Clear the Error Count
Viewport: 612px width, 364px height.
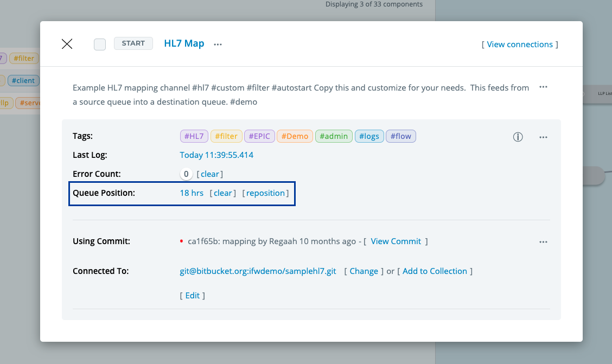210,174
